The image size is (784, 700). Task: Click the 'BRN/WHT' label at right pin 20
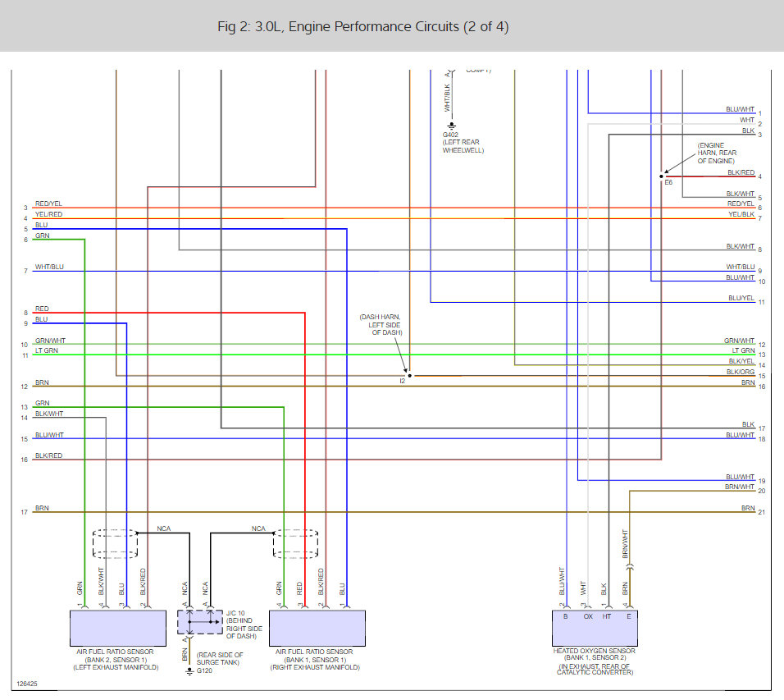[740, 487]
